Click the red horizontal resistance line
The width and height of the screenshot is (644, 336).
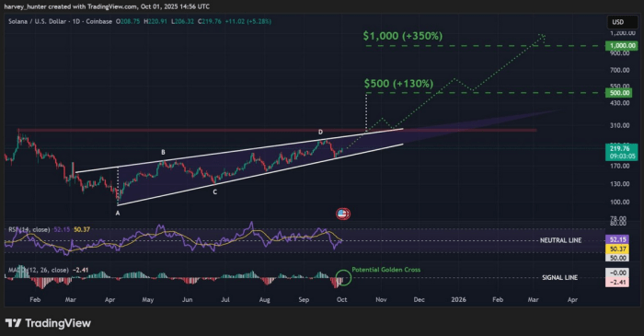click(x=277, y=130)
